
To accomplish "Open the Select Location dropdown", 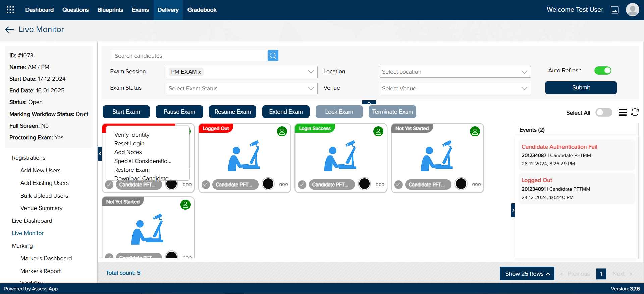I will (455, 72).
